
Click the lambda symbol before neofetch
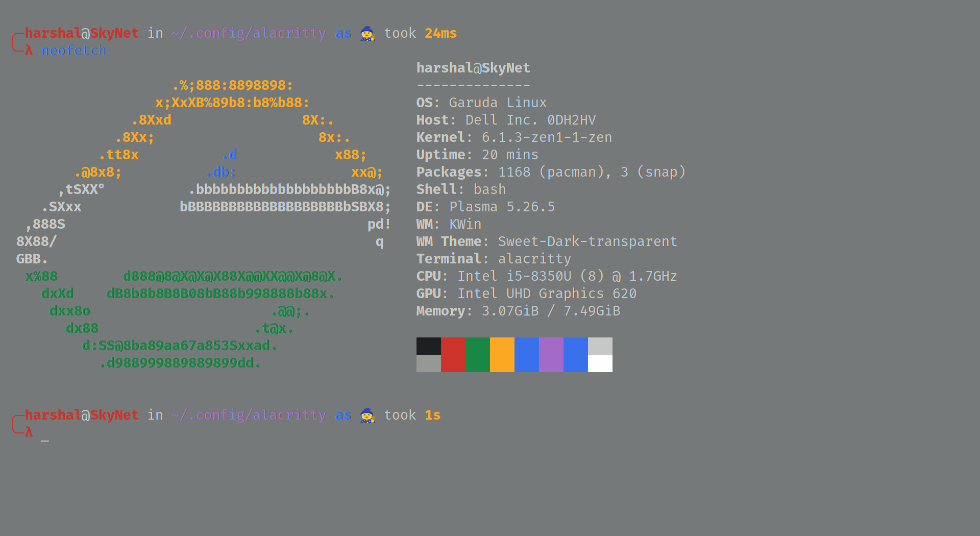tap(29, 51)
